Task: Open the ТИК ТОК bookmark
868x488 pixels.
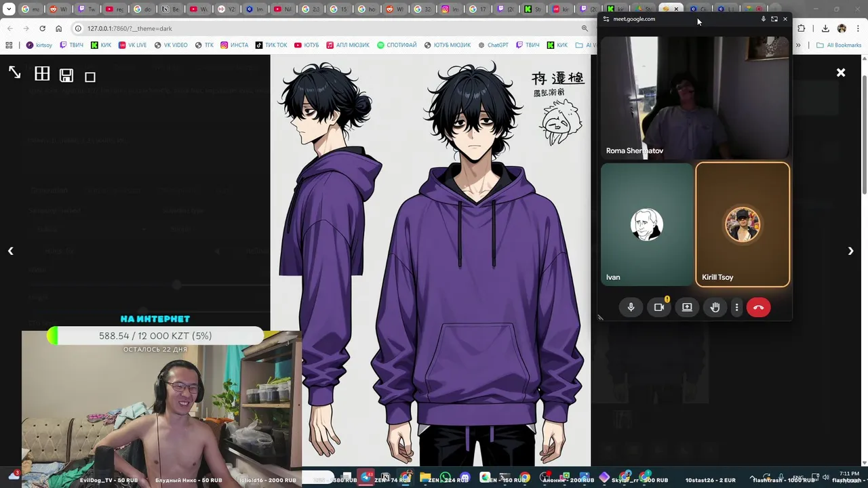Action: 271,45
